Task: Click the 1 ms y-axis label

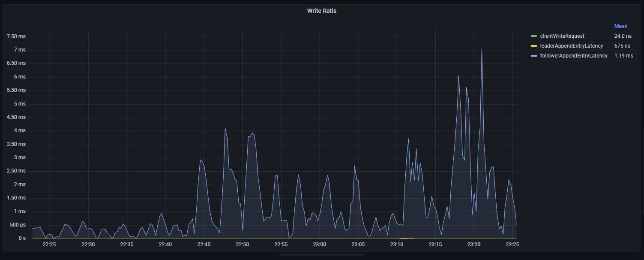Action: (20, 211)
